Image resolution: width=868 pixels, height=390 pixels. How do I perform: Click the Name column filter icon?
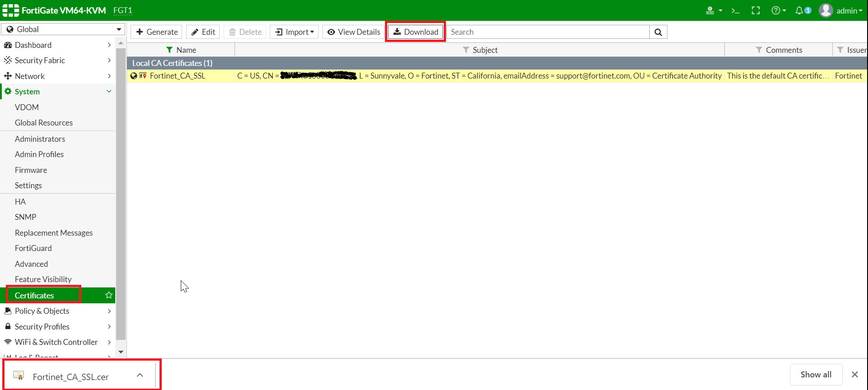click(169, 50)
